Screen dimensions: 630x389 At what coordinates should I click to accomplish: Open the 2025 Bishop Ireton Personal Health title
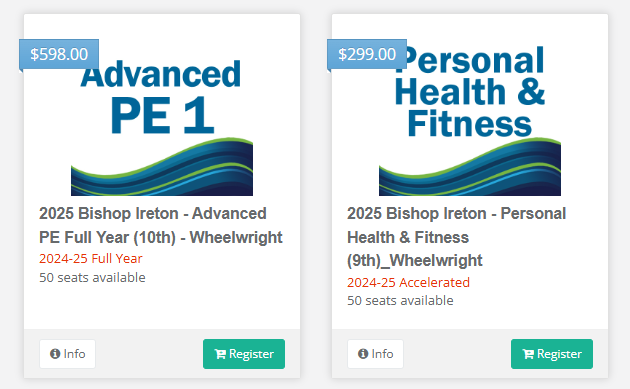(456, 237)
